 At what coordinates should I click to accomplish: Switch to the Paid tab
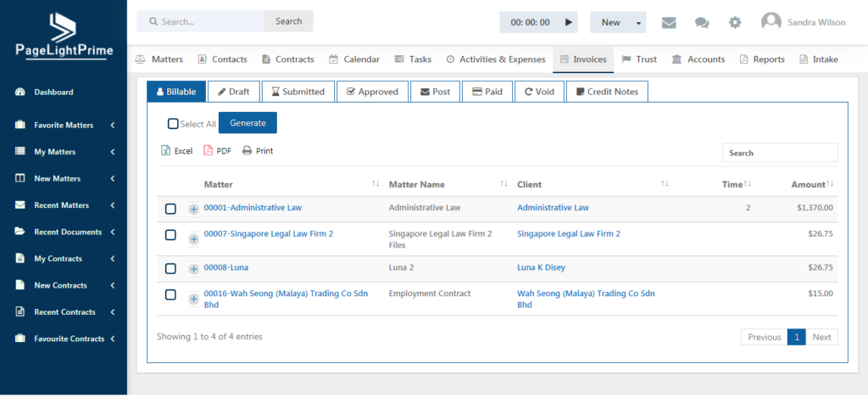(487, 92)
